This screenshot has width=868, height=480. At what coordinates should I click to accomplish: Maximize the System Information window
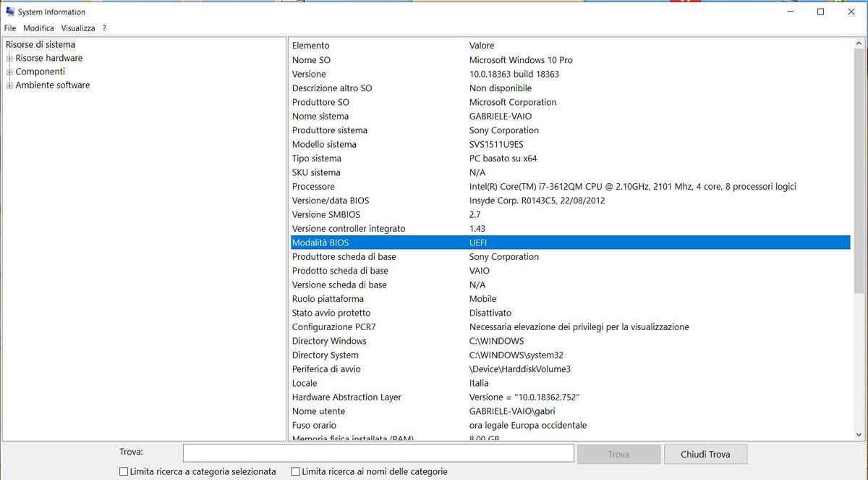pos(820,12)
